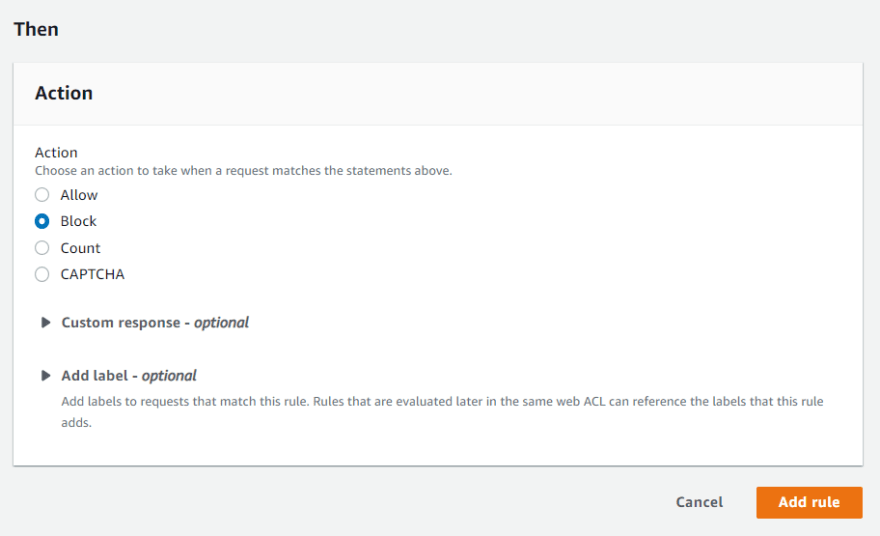Click the 'Add label - optional' heading text
Image resolution: width=880 pixels, height=536 pixels.
pos(129,375)
